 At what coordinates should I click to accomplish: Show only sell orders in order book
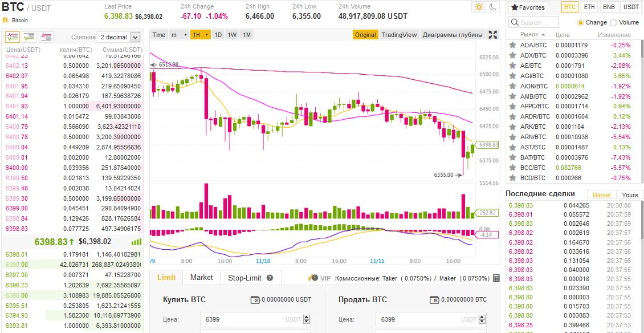46,36
